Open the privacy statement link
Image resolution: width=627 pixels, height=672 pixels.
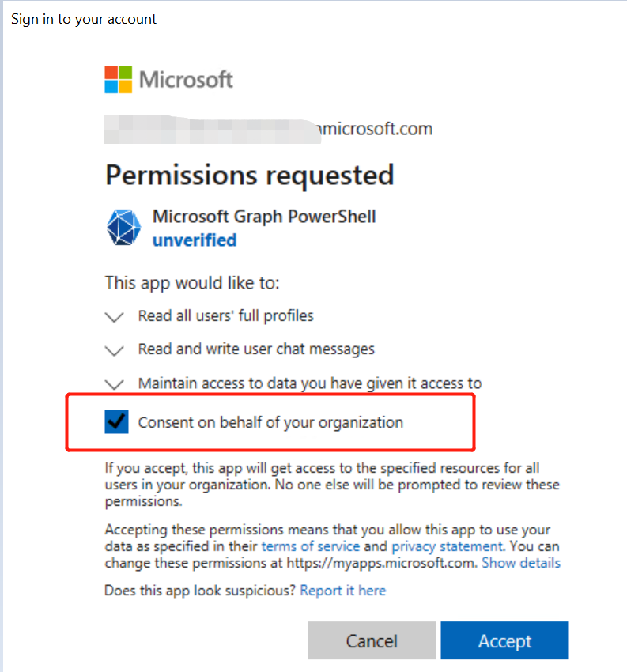click(447, 546)
